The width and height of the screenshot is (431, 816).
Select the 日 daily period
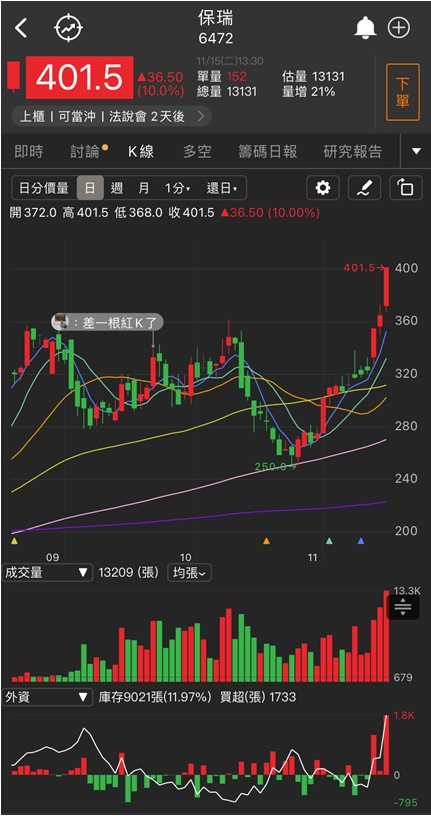point(90,188)
